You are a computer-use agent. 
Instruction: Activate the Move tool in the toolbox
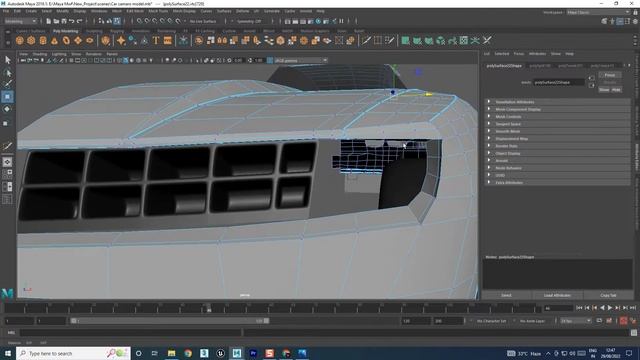coord(7,97)
